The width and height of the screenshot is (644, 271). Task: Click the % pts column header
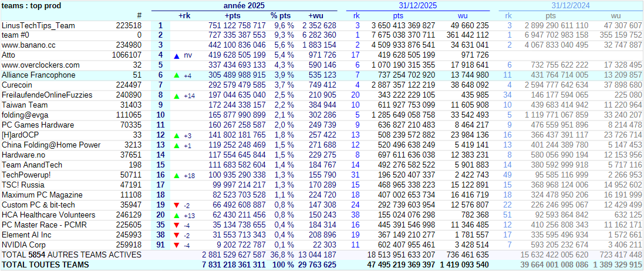tap(281, 16)
